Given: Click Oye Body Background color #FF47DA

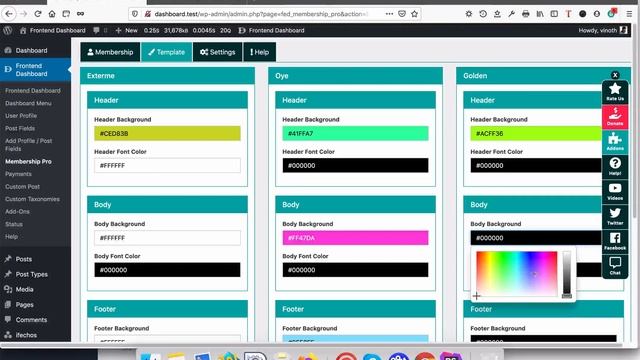Looking at the screenshot, I should click(356, 238).
